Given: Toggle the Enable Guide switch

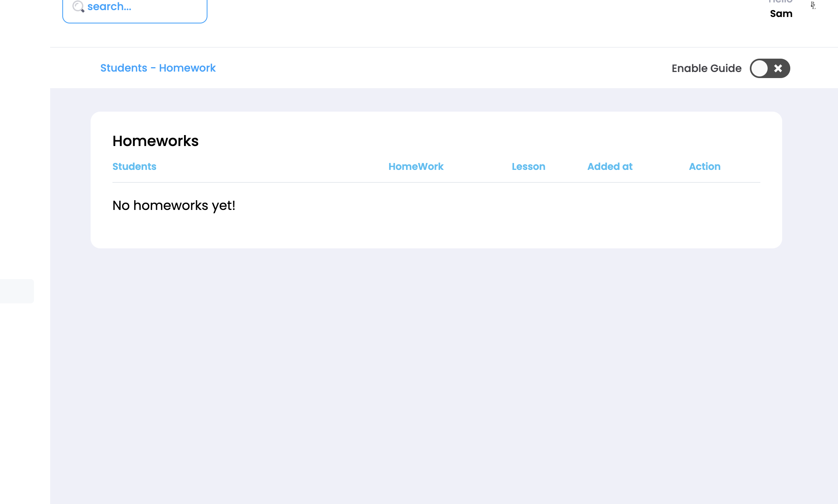Looking at the screenshot, I should click(x=770, y=68).
